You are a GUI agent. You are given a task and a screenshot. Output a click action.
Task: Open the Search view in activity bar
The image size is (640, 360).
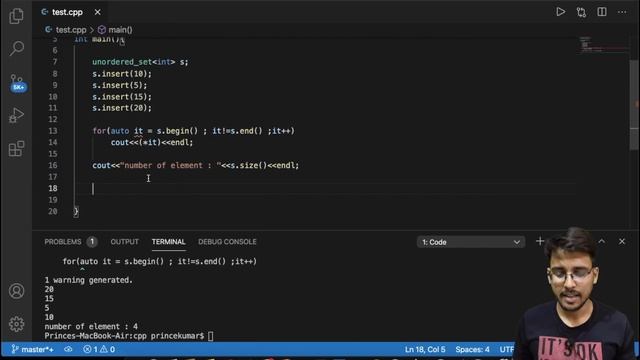click(16, 48)
